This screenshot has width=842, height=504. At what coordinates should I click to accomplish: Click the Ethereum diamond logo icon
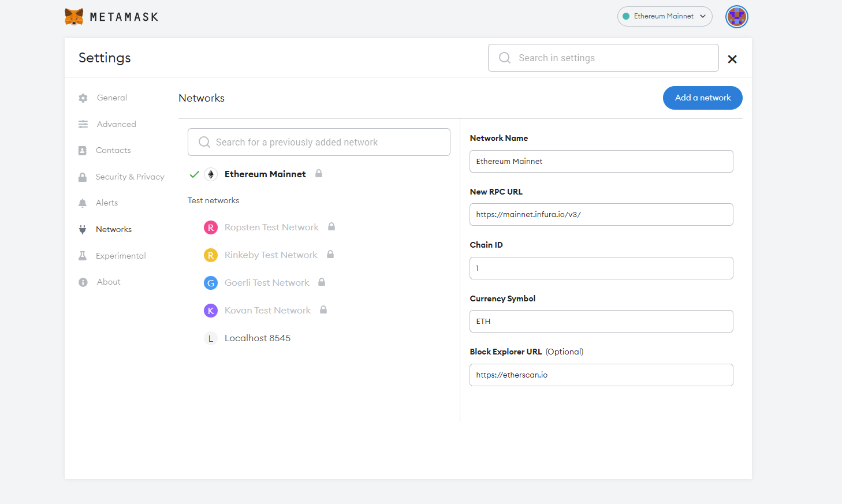[x=211, y=174]
